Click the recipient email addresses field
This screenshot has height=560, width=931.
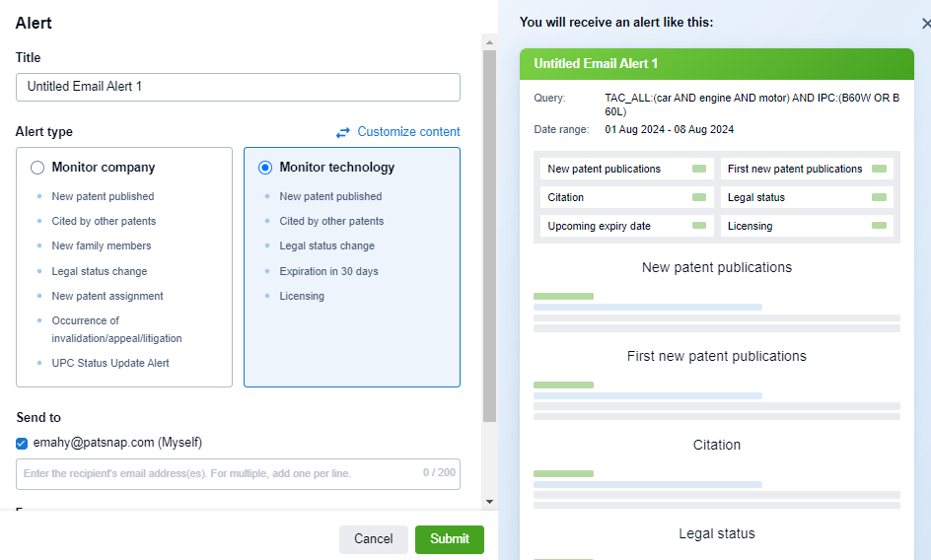(238, 473)
